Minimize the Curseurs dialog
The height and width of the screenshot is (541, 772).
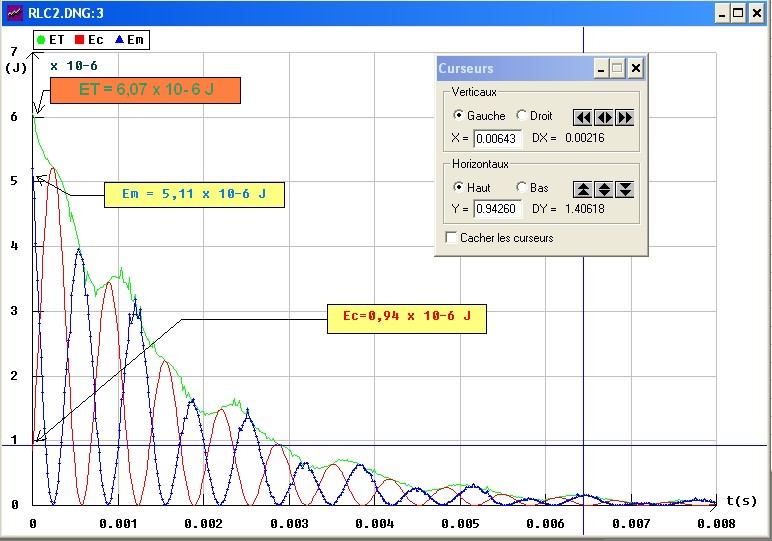pyautogui.click(x=600, y=68)
